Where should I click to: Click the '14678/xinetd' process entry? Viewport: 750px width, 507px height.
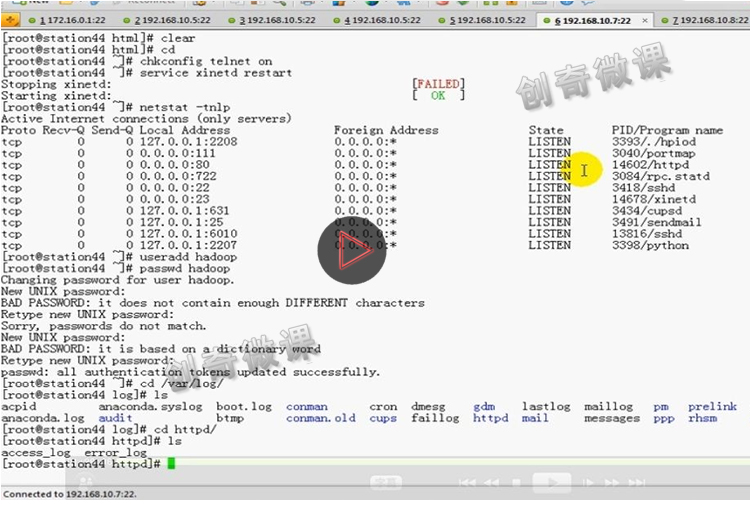654,199
